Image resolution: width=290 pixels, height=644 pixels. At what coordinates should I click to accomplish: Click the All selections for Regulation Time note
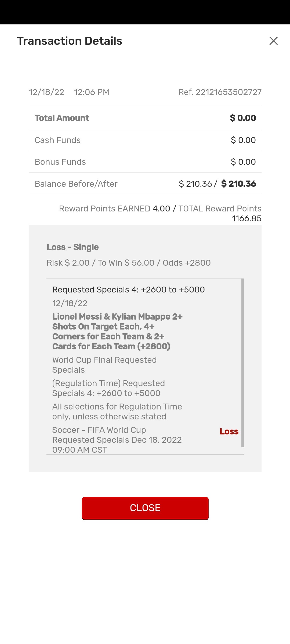[x=117, y=412]
